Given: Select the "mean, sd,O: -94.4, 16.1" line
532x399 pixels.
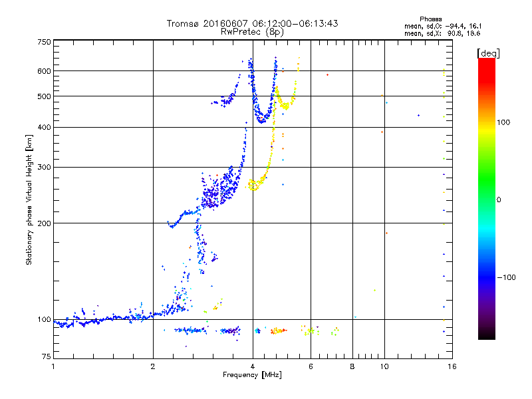Looking at the screenshot, I should (442, 26).
